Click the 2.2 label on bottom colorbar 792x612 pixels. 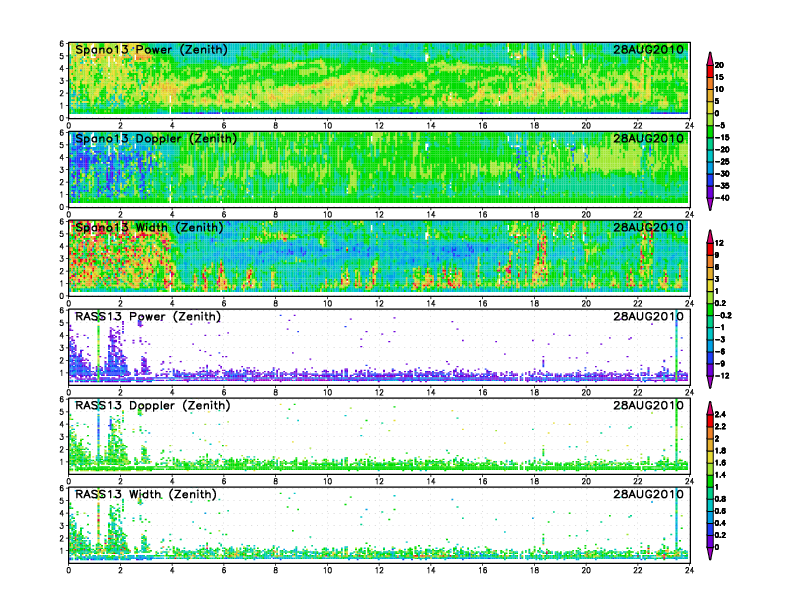pos(721,427)
